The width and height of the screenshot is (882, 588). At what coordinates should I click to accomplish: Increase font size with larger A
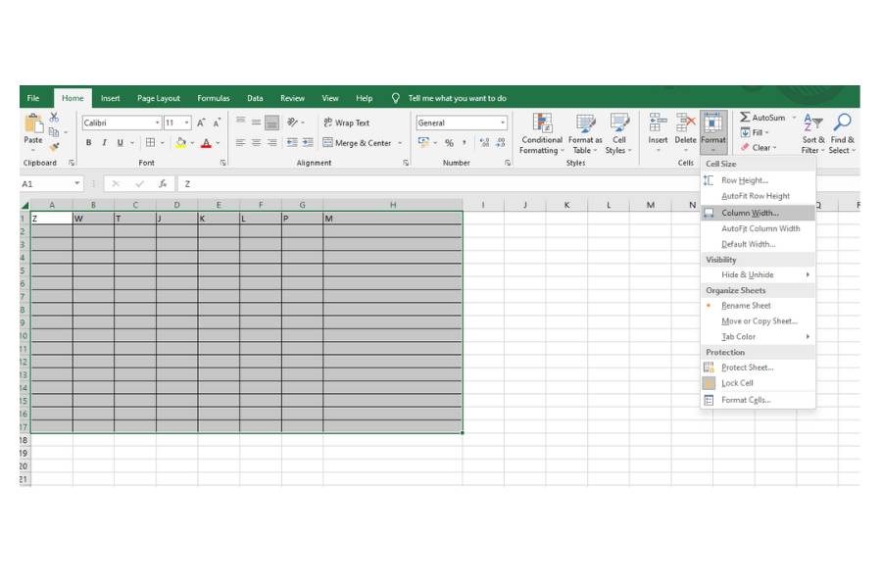(x=201, y=122)
